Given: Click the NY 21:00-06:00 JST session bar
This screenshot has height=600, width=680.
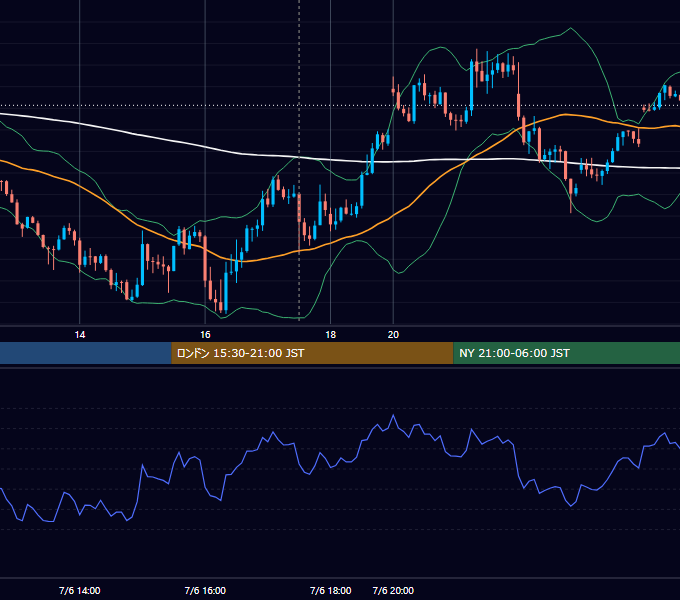Looking at the screenshot, I should coord(566,353).
